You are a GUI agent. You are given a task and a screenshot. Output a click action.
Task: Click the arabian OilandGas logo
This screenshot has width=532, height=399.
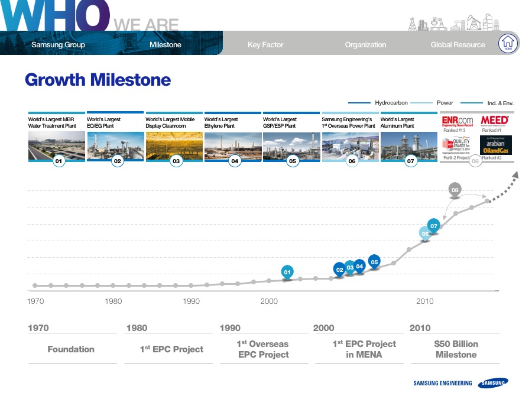point(496,145)
